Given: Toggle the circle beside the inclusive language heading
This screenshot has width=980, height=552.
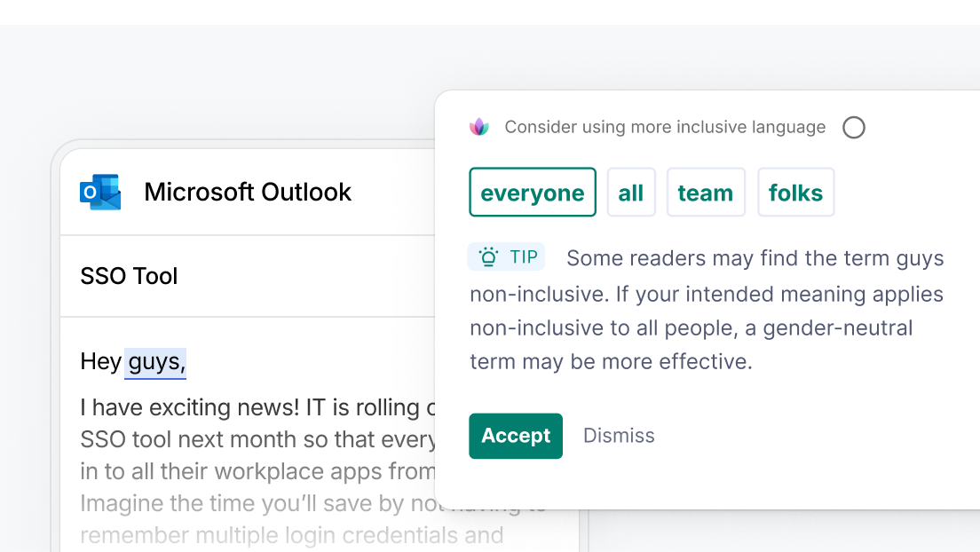Looking at the screenshot, I should tap(854, 128).
